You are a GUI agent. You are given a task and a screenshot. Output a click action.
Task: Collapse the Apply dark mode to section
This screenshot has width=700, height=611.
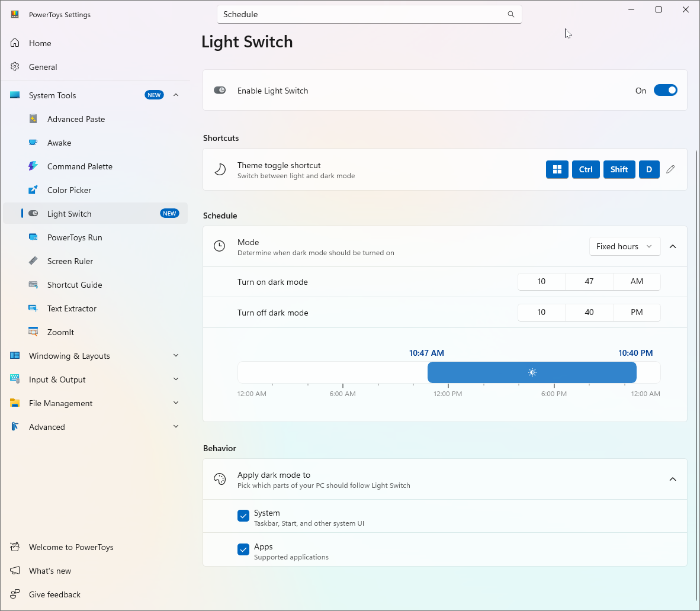click(x=673, y=480)
